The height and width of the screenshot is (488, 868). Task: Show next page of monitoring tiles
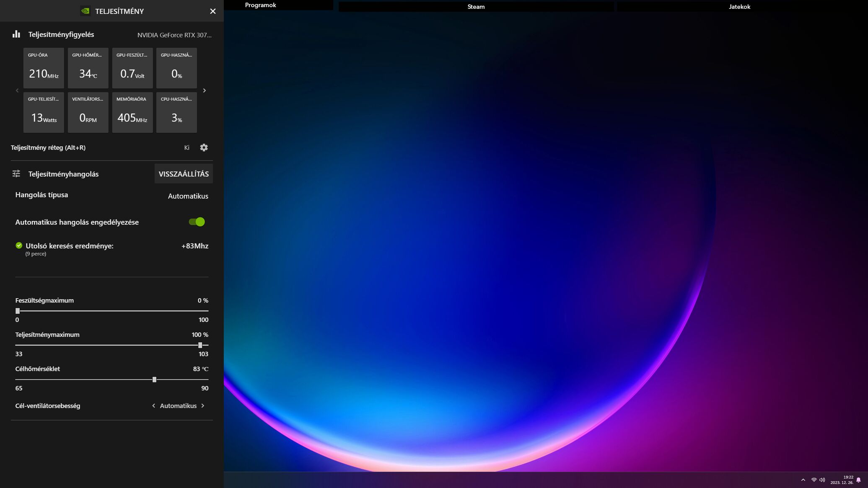point(204,90)
